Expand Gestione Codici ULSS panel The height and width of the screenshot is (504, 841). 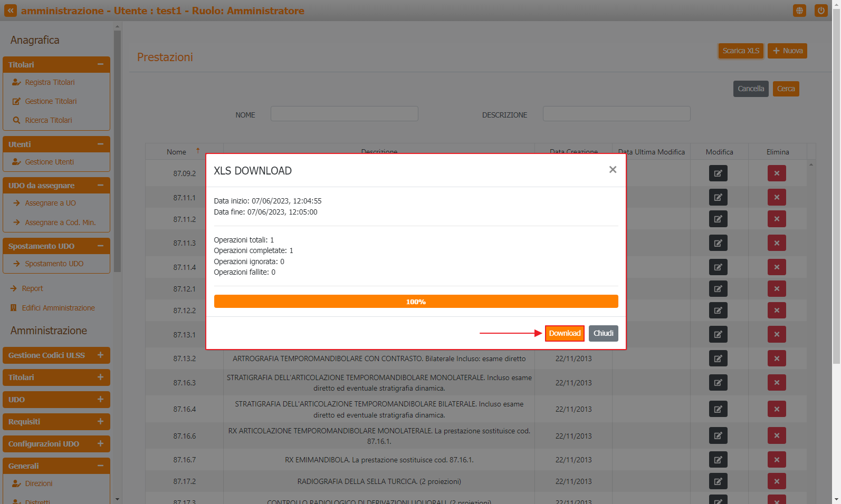click(x=100, y=355)
